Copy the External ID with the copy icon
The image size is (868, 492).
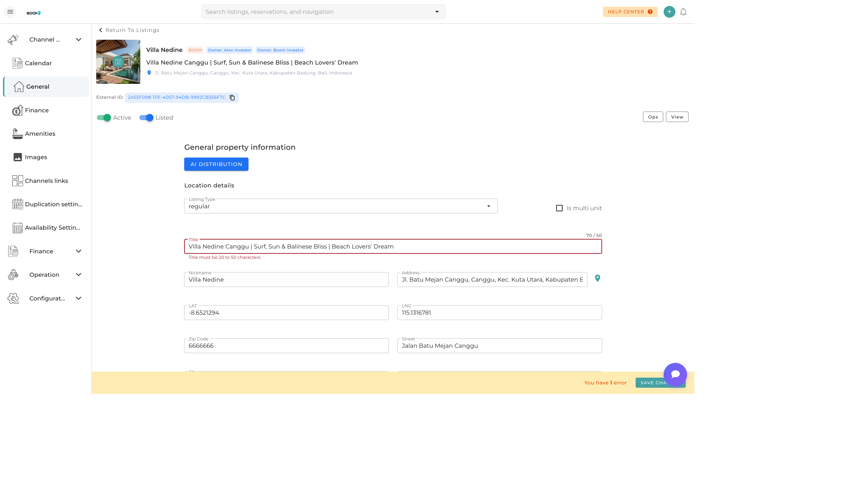(x=232, y=98)
